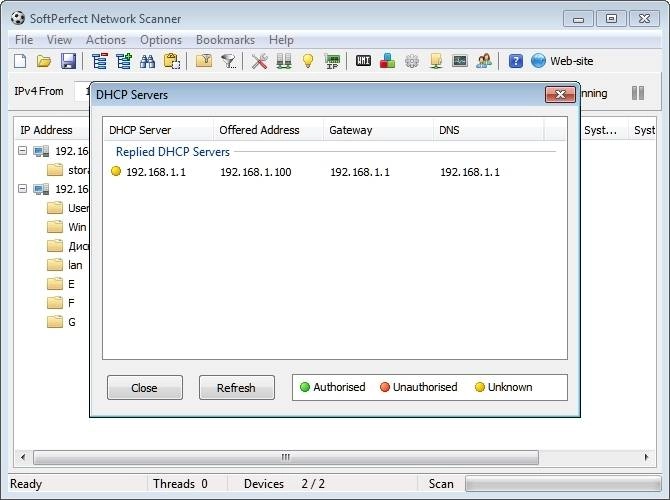Select the 'Win' shared folder
This screenshot has width=670, height=500.
pyautogui.click(x=67, y=226)
